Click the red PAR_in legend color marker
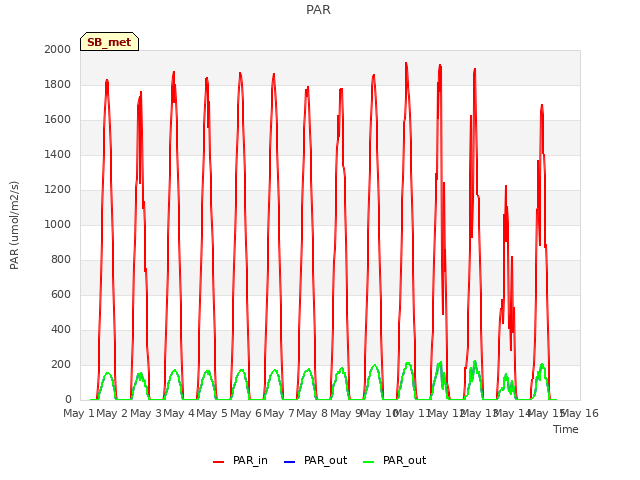 coord(218,462)
